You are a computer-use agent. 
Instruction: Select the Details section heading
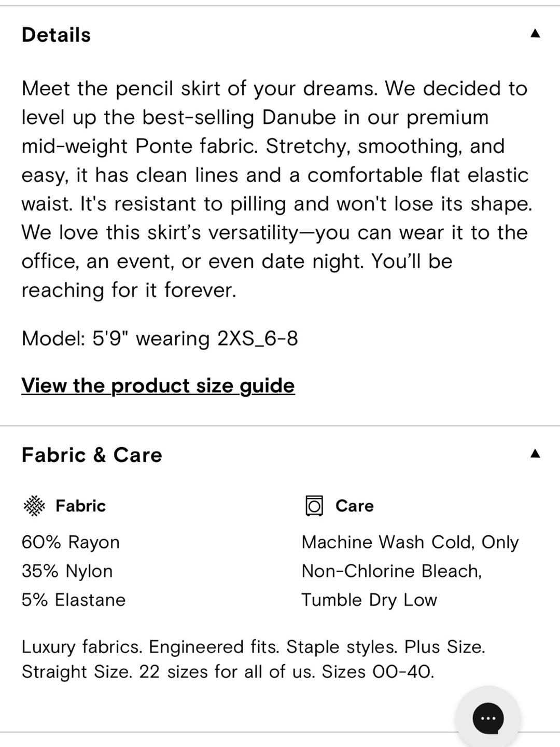pyautogui.click(x=56, y=35)
